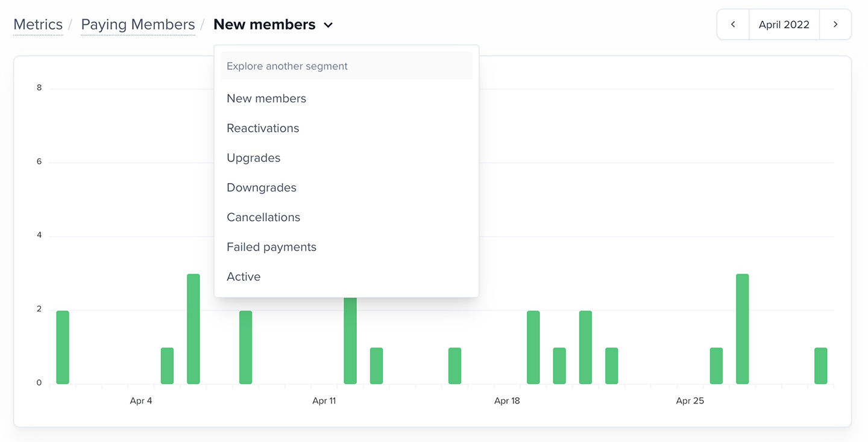This screenshot has width=868, height=442.
Task: Collapse the New members chevron dropdown
Action: [328, 25]
